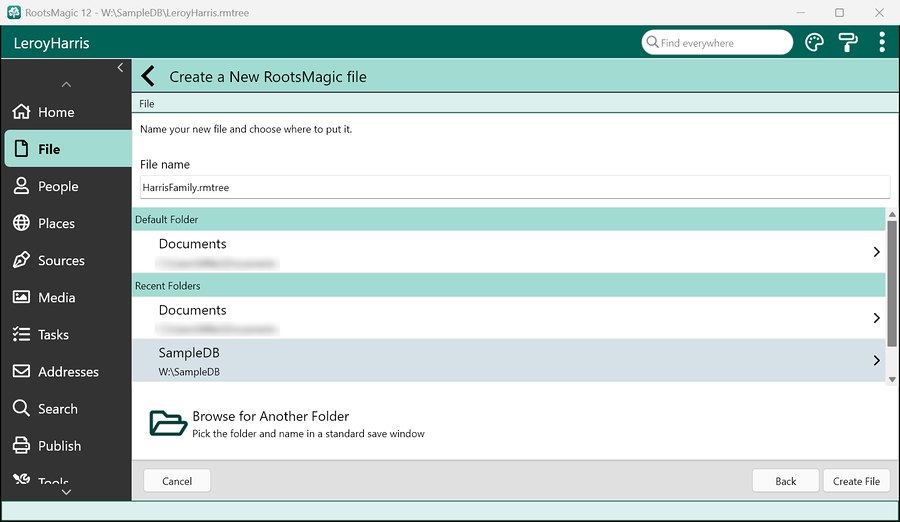Click folder list scrollbar up arrow
Image resolution: width=900 pixels, height=522 pixels.
tap(892, 214)
